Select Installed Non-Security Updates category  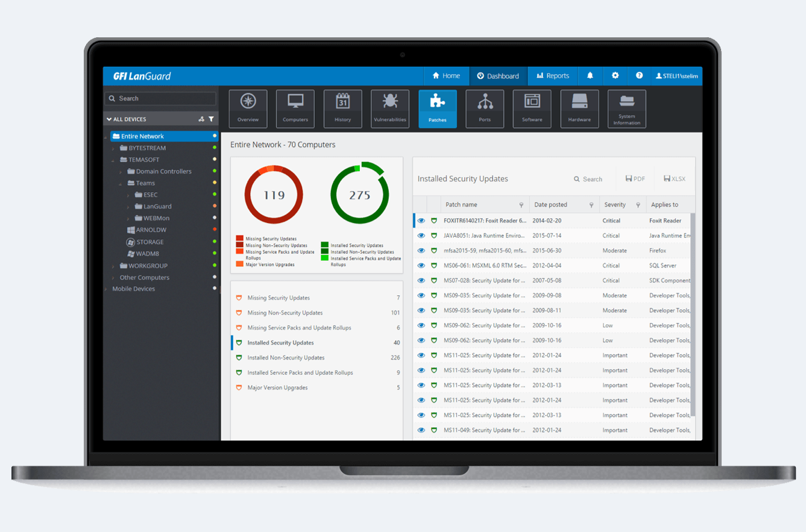317,358
